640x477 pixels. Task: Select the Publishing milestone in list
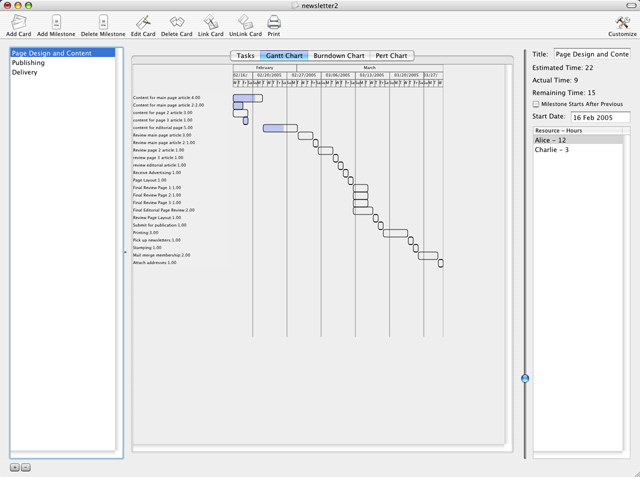(28, 62)
